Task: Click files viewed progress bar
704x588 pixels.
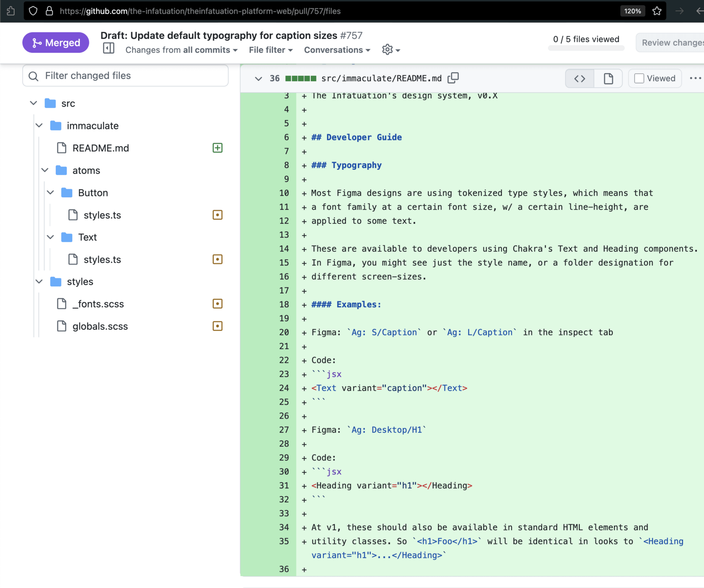Action: 586,48
